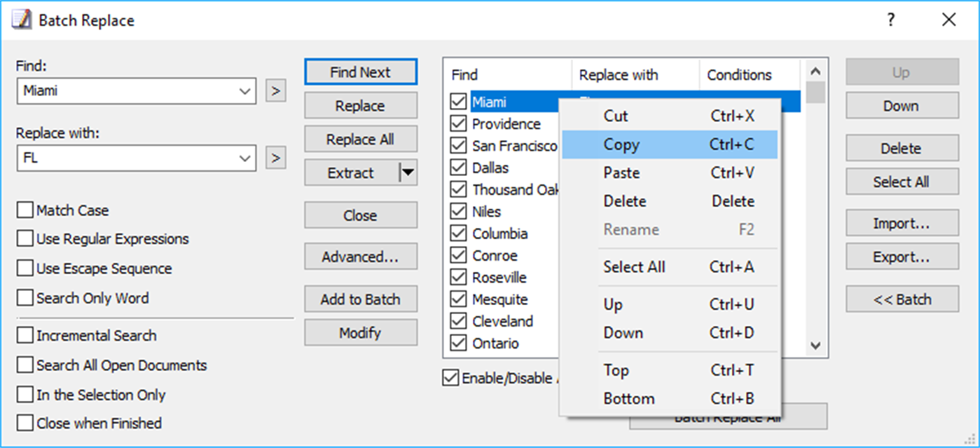Click the arrow button beside Replace with field
The image size is (980, 448).
(275, 158)
